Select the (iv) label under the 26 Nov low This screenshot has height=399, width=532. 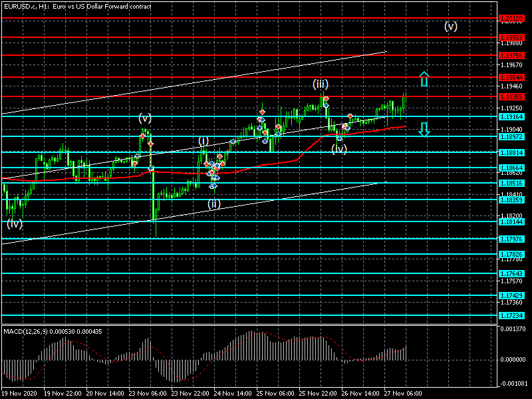click(339, 148)
